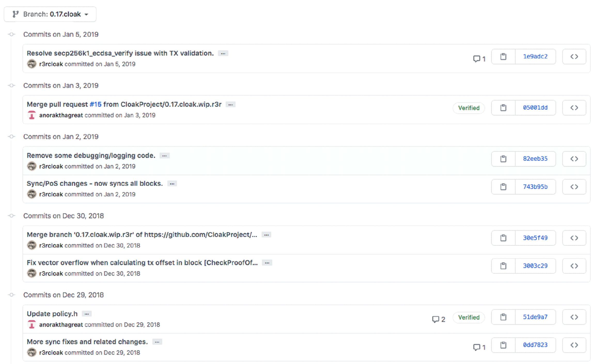
Task: Open pull request #15 link
Action: click(96, 104)
